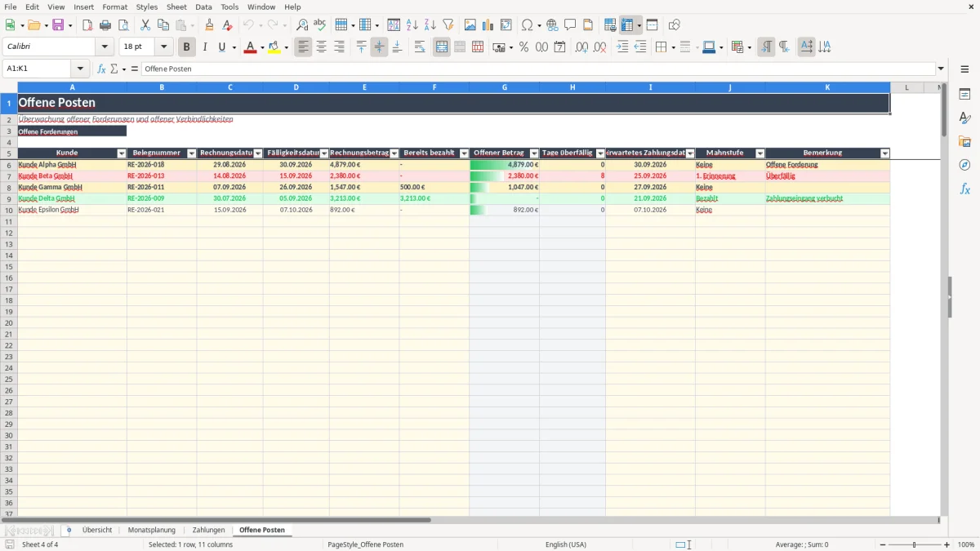Select the Clone Formatting paintbrush
The image size is (980, 551).
(x=210, y=25)
